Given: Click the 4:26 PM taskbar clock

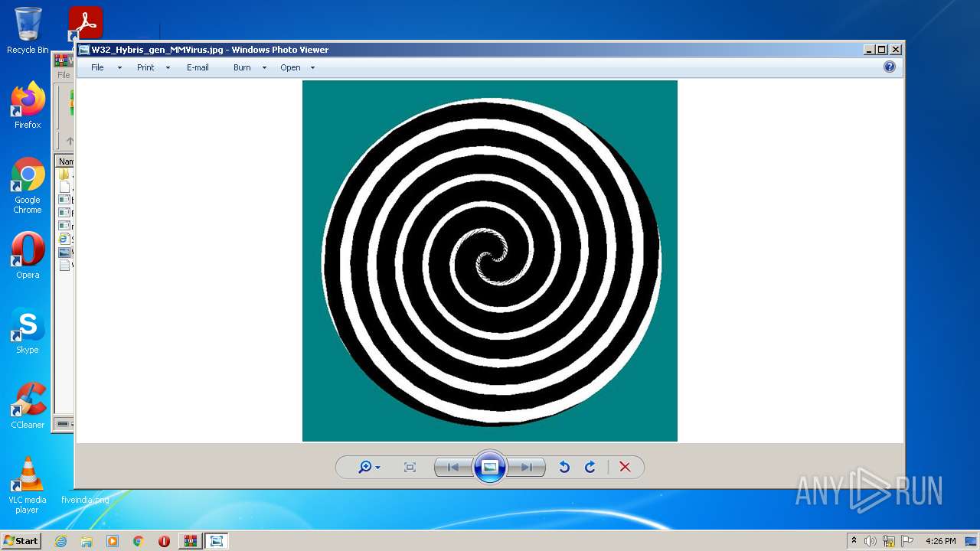Looking at the screenshot, I should (x=940, y=541).
